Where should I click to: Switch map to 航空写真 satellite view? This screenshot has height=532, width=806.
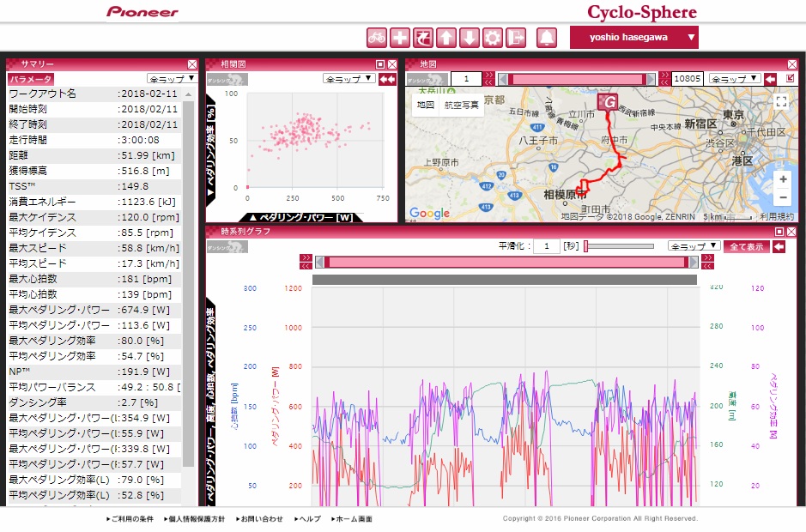point(462,105)
